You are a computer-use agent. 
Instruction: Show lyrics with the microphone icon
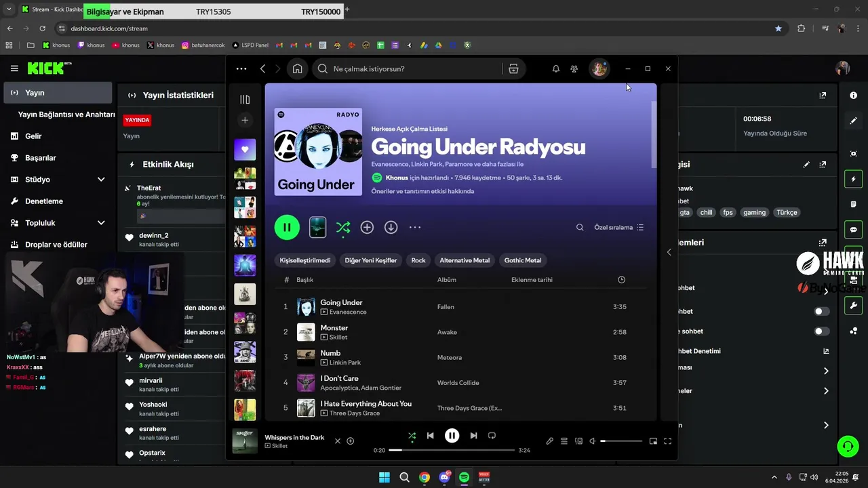(x=549, y=441)
